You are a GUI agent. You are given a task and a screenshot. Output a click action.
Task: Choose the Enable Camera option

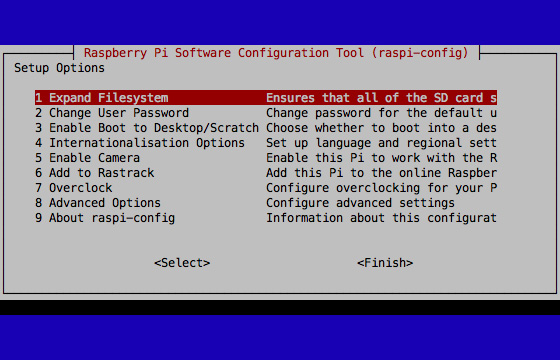266,158
